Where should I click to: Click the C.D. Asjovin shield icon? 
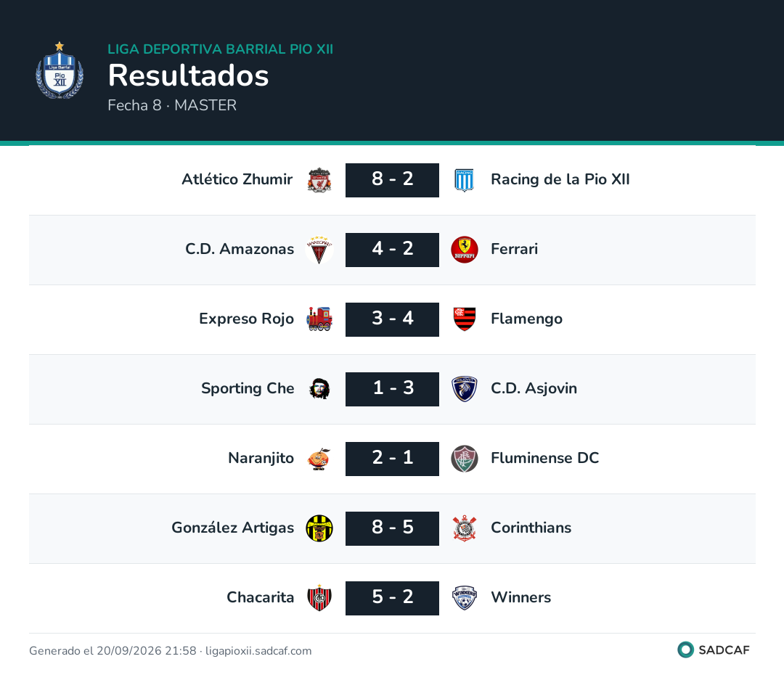coord(464,389)
